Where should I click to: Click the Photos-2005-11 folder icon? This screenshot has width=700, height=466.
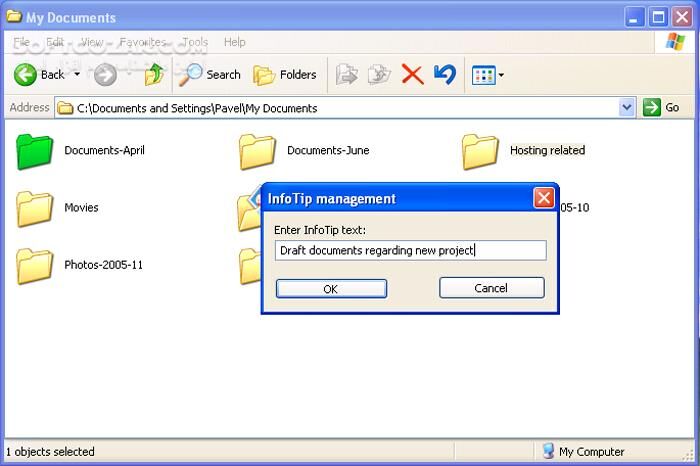point(35,266)
